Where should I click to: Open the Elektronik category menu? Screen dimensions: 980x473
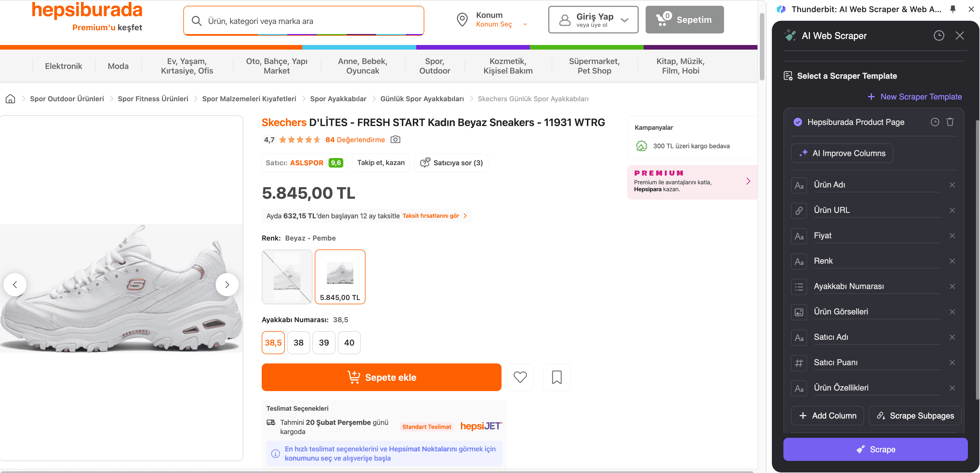pyautogui.click(x=63, y=66)
